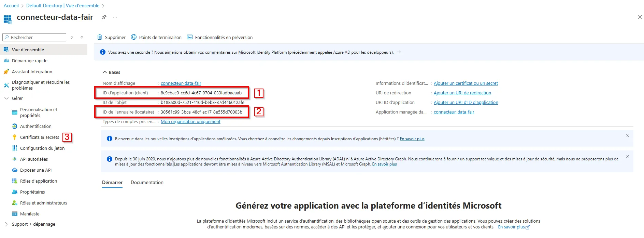Click the Assistant Intégration rocket icon
The height and width of the screenshot is (238, 644).
[6, 71]
